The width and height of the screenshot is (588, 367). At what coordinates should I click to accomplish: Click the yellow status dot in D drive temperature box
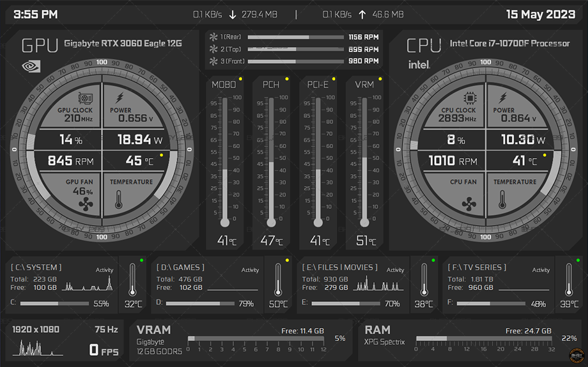(287, 260)
